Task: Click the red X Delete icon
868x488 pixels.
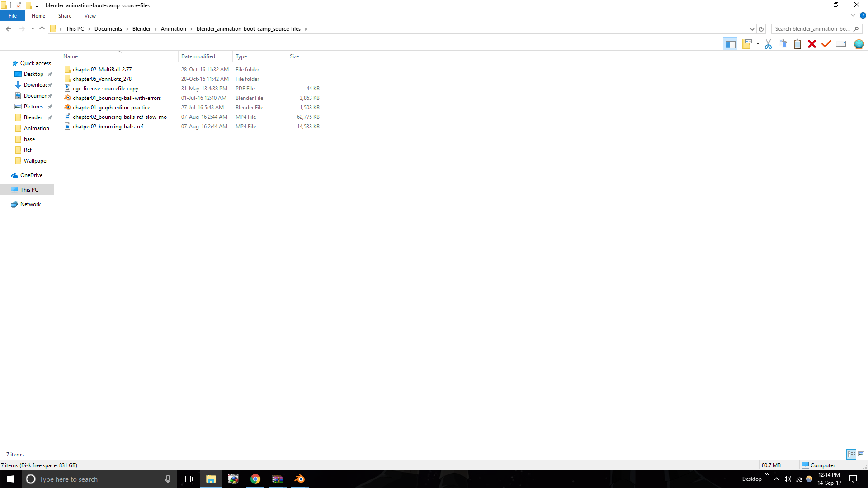Action: click(x=812, y=44)
